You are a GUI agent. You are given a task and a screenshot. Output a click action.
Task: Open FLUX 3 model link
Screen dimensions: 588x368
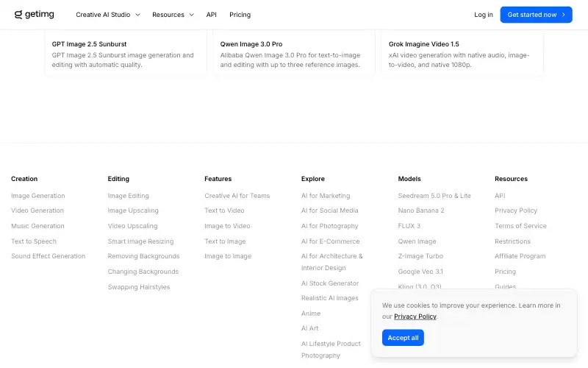[x=409, y=226]
